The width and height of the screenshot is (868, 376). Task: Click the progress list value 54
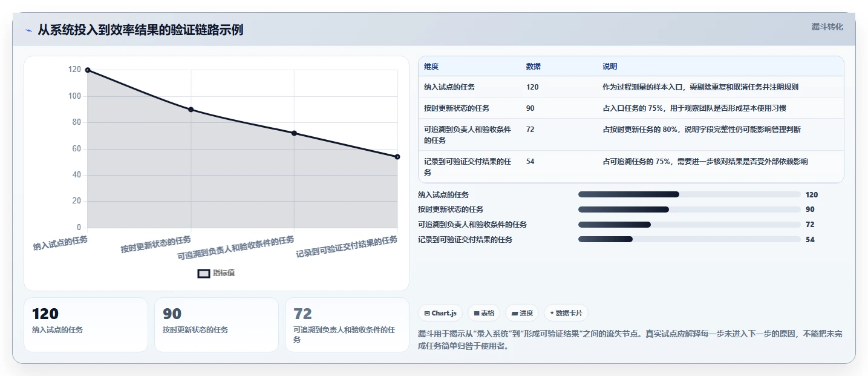810,240
